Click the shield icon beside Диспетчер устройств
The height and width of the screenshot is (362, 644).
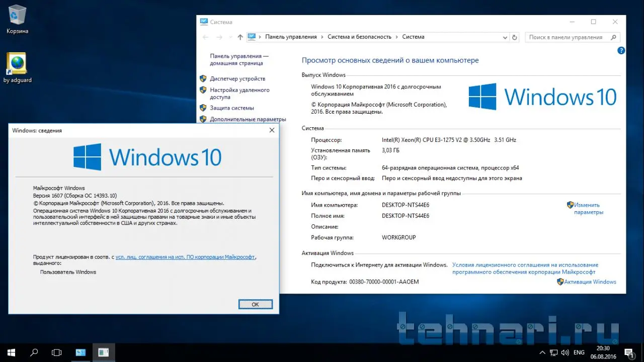203,78
